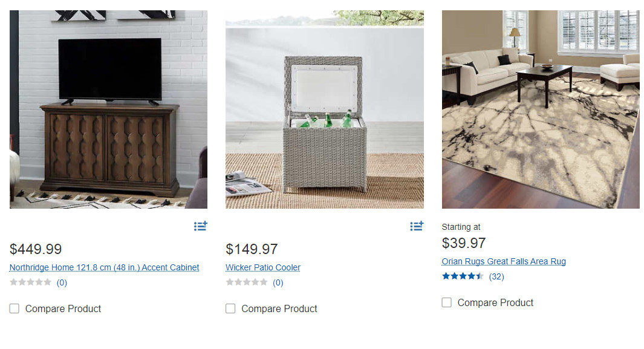Select the area rug living room photo
Viewport: 644px width, 349px height.
[541, 109]
